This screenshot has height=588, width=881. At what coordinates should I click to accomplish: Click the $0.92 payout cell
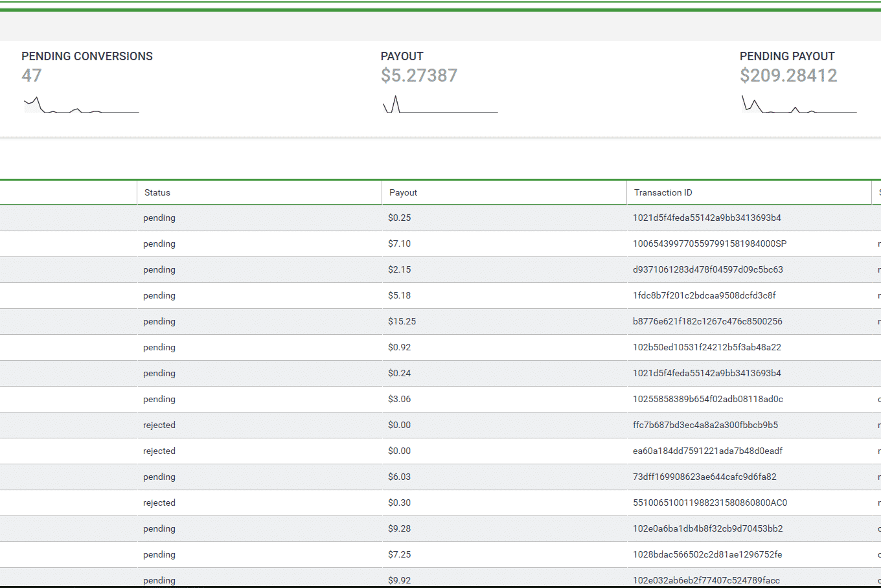400,347
